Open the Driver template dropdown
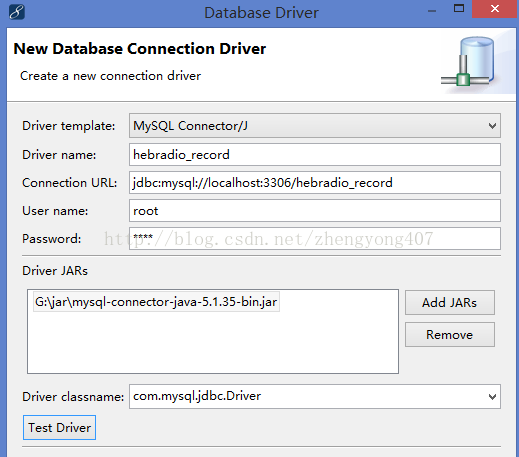This screenshot has width=519, height=457. coord(315,126)
